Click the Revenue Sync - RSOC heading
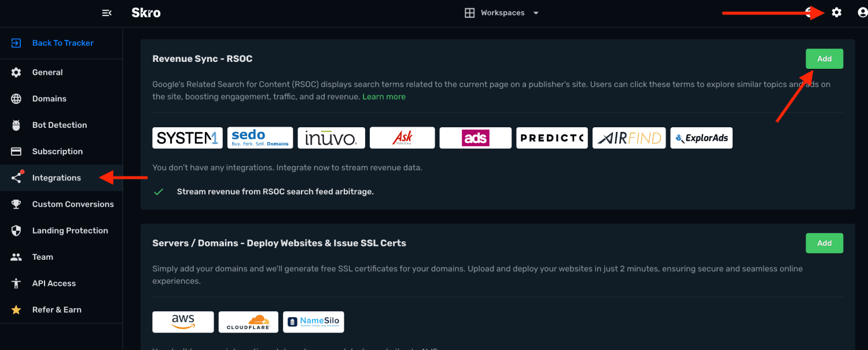Image resolution: width=868 pixels, height=350 pixels. [x=203, y=59]
